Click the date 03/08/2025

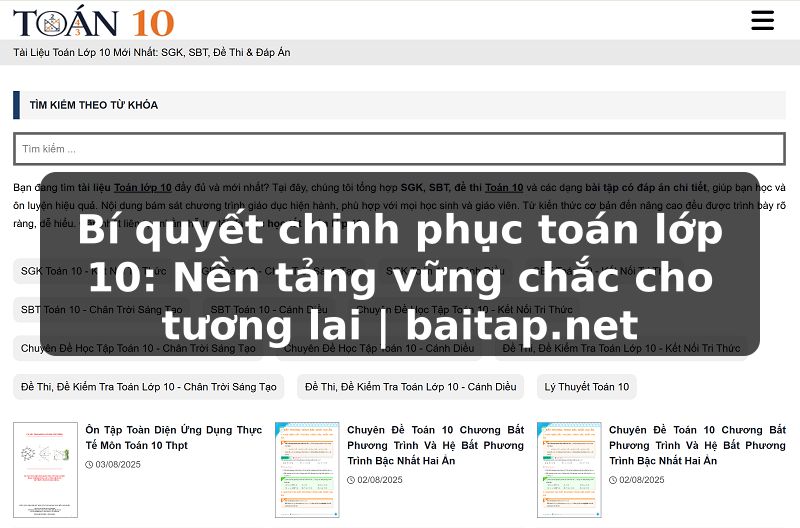(118, 465)
